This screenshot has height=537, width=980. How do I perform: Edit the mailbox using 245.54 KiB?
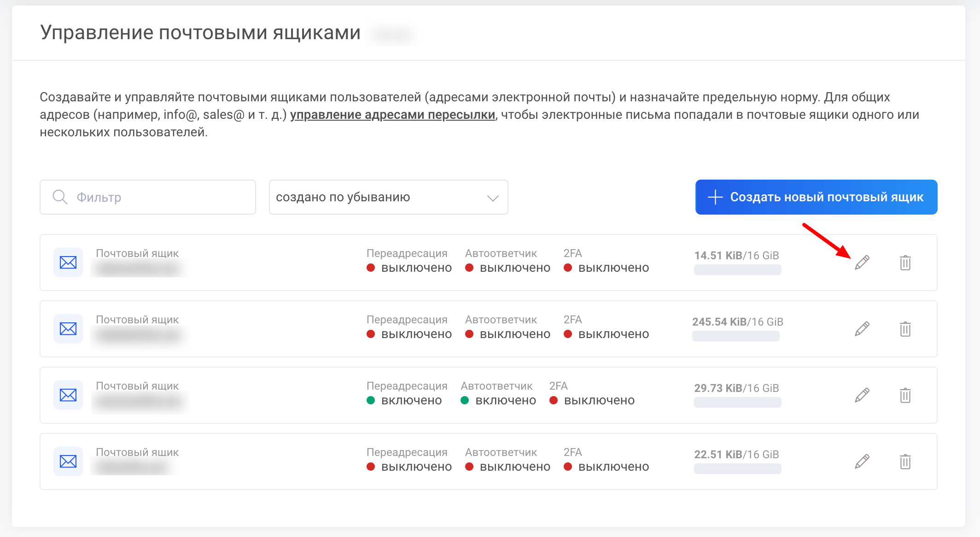862,329
